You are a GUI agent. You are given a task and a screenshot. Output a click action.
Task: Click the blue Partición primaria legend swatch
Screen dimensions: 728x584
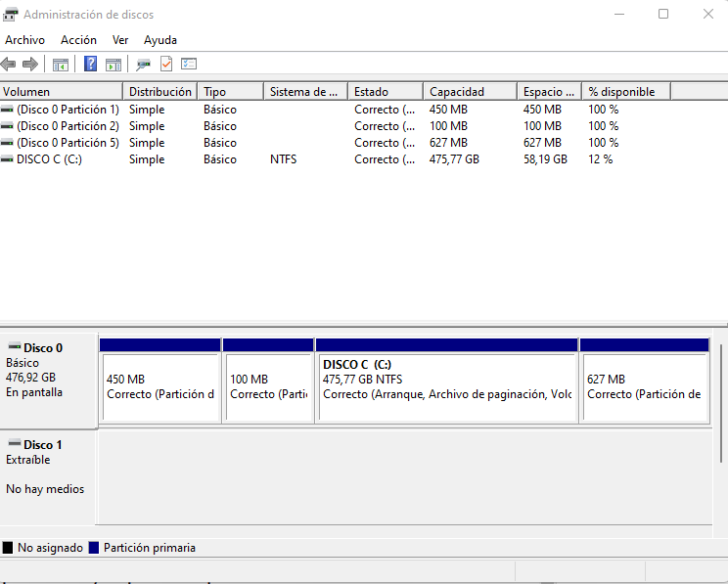tap(94, 548)
